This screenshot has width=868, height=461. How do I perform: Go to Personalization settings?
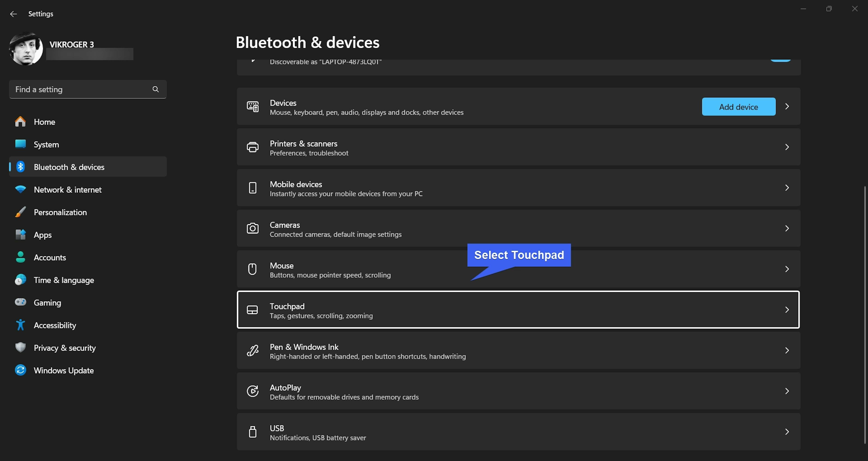click(60, 212)
